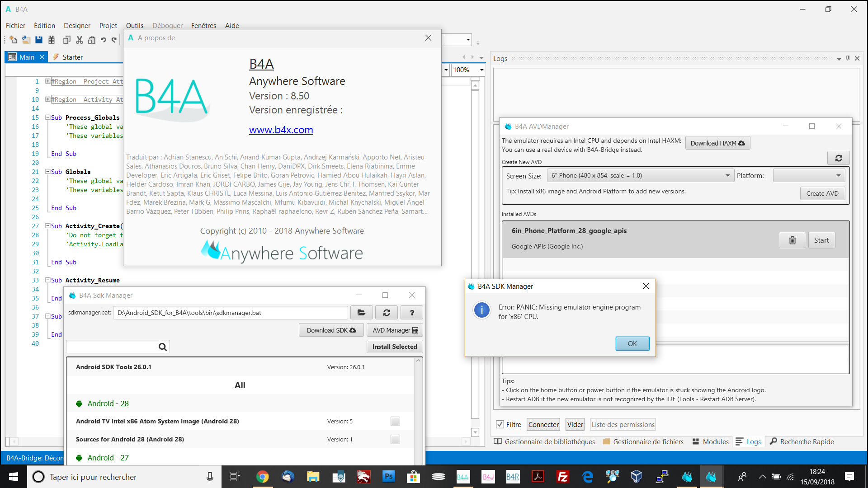Open the Screen Size dropdown in AVDManager

click(640, 175)
